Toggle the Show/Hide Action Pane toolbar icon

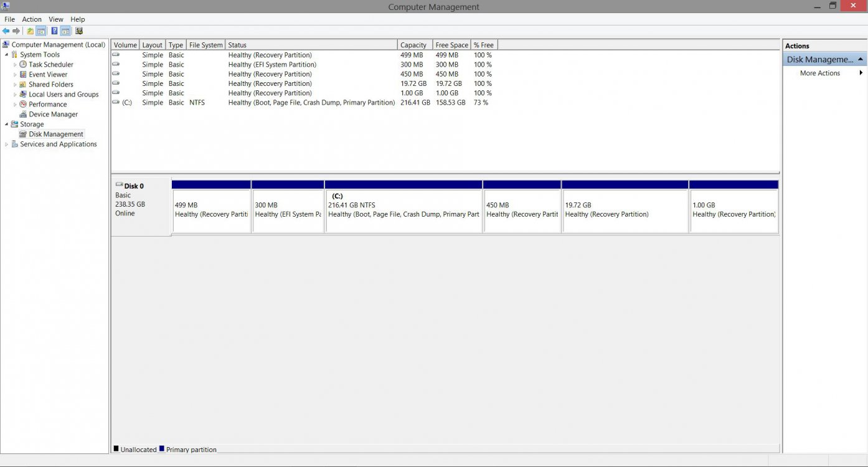tap(65, 31)
